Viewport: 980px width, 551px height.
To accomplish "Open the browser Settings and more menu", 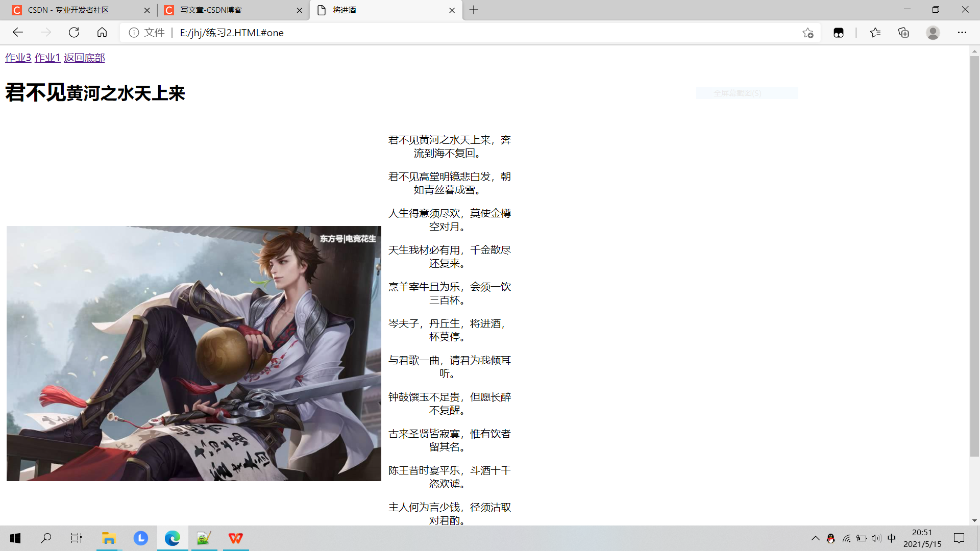I will 962,33.
